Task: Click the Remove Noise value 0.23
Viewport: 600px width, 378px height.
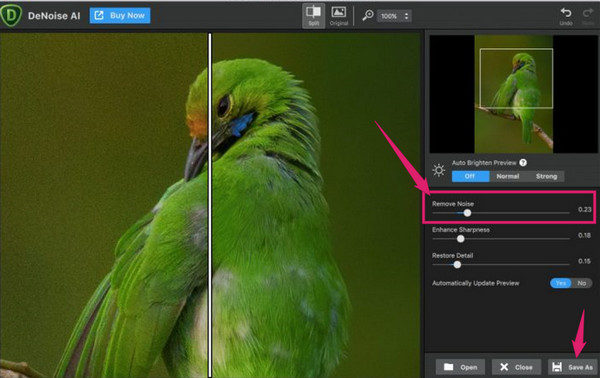Action: (584, 209)
